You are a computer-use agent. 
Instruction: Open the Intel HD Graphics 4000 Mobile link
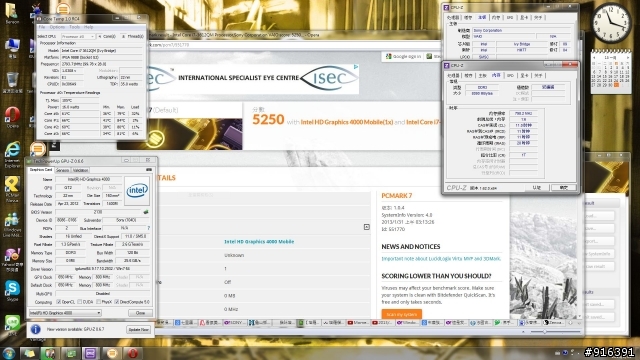pos(259,242)
